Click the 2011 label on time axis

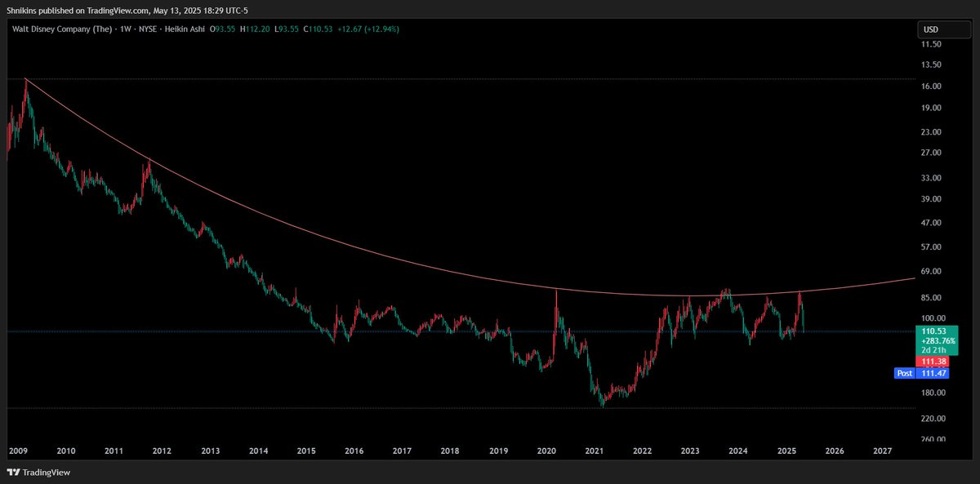pos(114,451)
